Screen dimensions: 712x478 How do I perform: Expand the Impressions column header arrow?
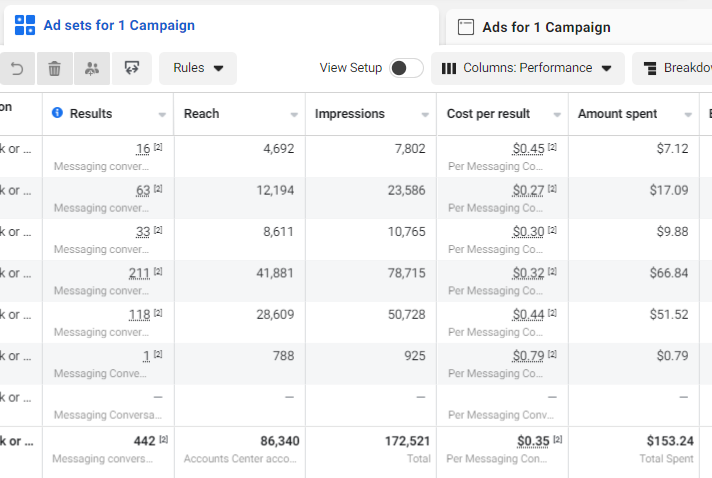pyautogui.click(x=425, y=114)
